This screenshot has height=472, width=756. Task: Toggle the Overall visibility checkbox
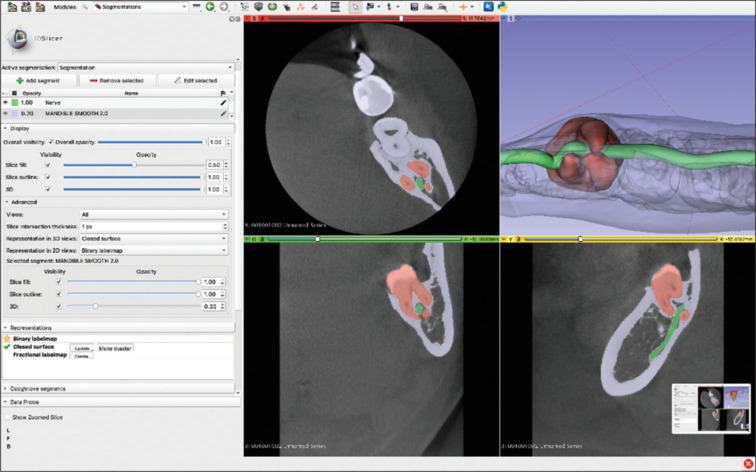51,142
